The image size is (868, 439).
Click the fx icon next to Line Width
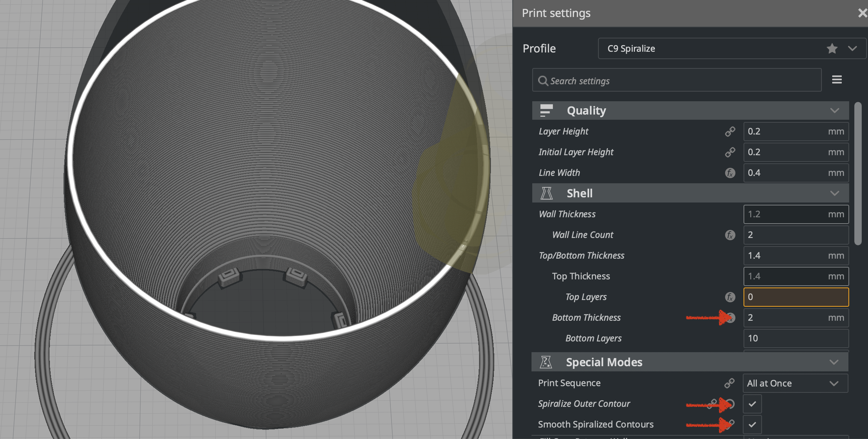point(729,173)
